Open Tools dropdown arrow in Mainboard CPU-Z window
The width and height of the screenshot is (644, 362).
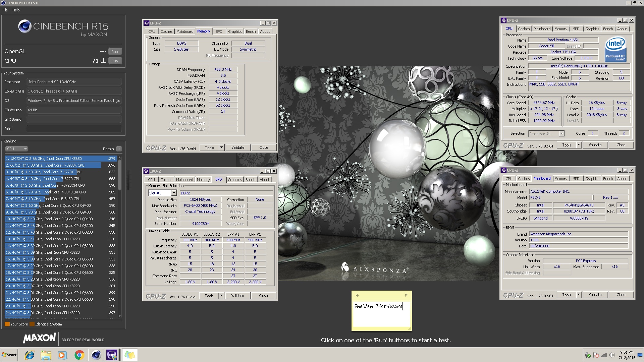pos(579,295)
